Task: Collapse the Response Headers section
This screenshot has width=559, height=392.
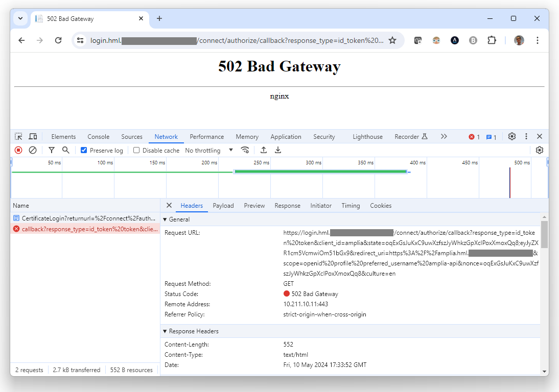Action: [x=165, y=331]
